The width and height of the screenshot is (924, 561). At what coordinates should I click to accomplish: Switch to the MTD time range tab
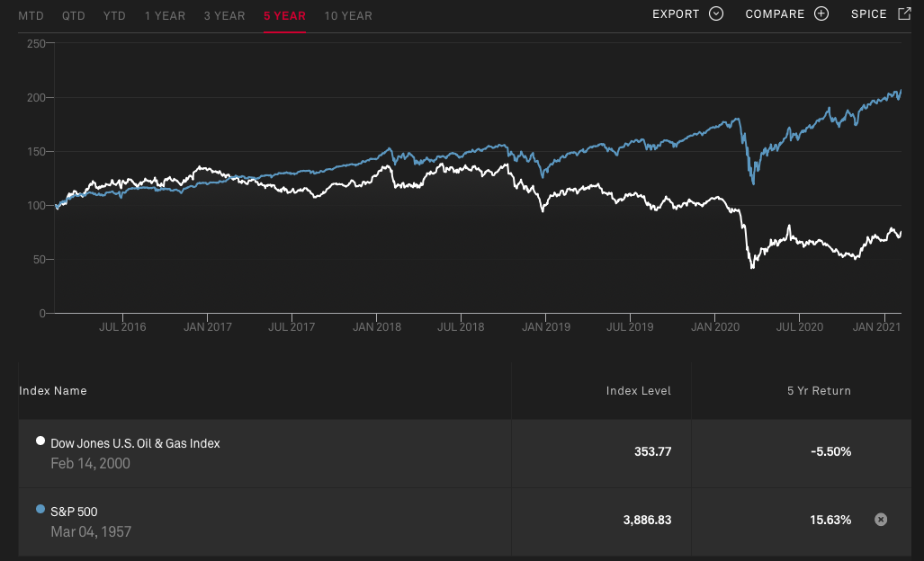click(31, 16)
